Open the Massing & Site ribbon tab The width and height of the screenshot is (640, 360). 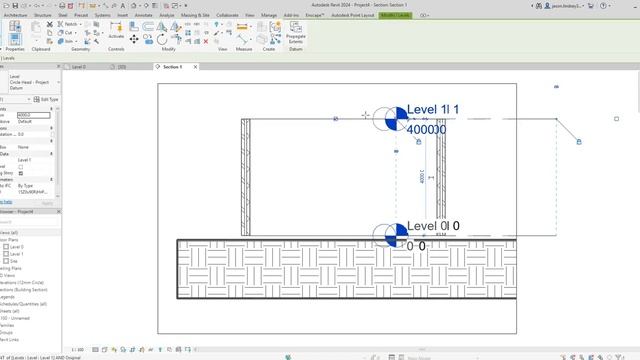195,15
